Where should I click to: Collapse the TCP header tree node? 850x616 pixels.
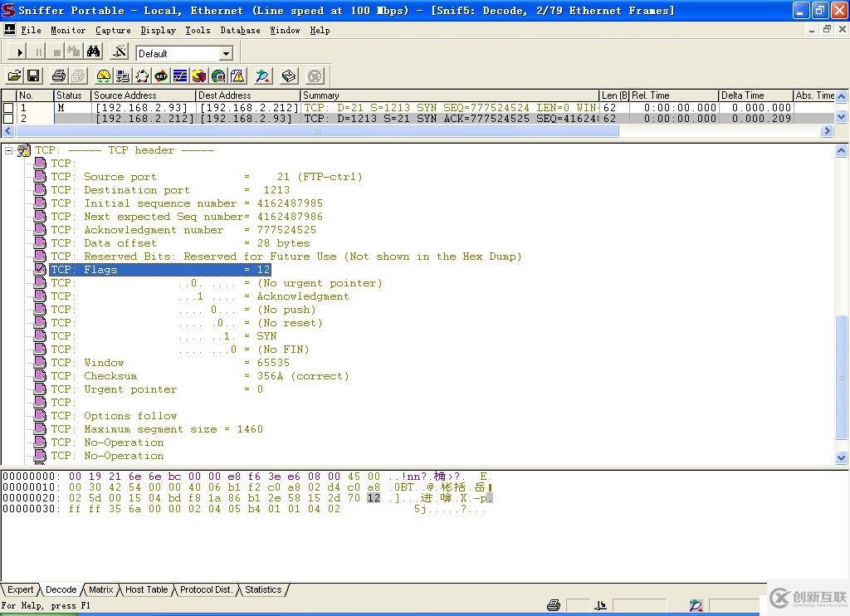8,150
